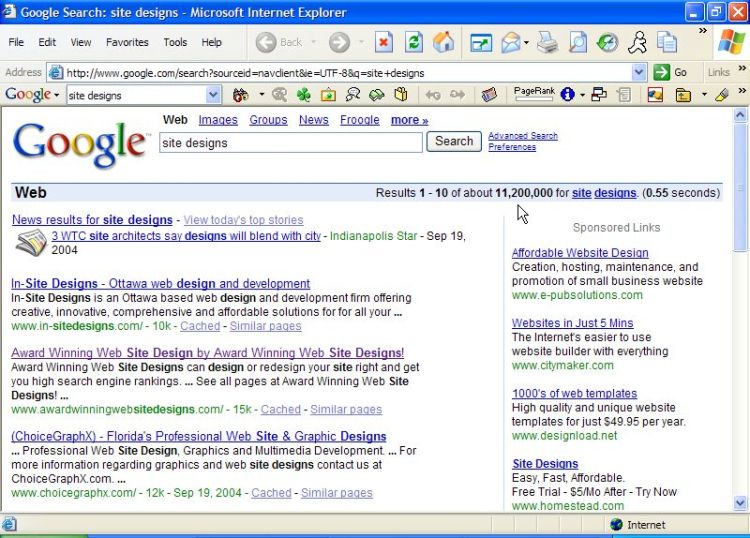Click the I'm Feeling Lucky clover icon
This screenshot has width=750, height=538.
pos(304,95)
